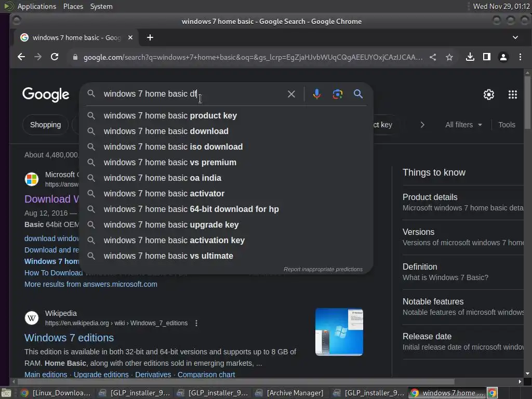The width and height of the screenshot is (532, 399).
Task: Close the windows 7 home basic tab
Action: coord(130,37)
